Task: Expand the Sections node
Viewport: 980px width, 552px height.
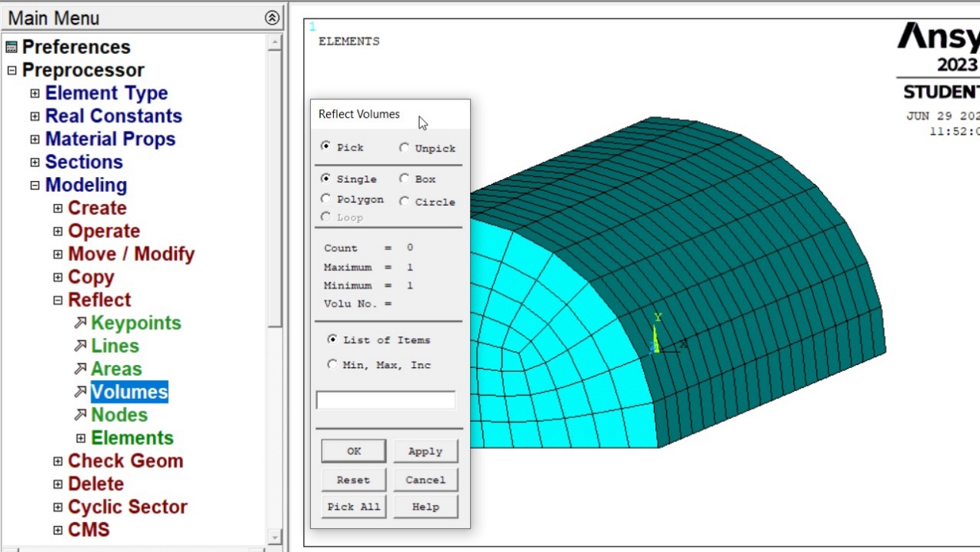Action: click(x=35, y=162)
